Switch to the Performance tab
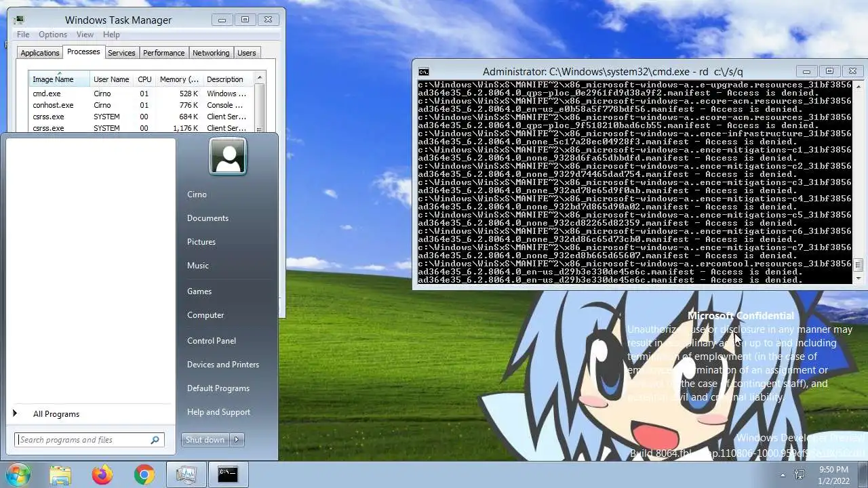 point(163,53)
